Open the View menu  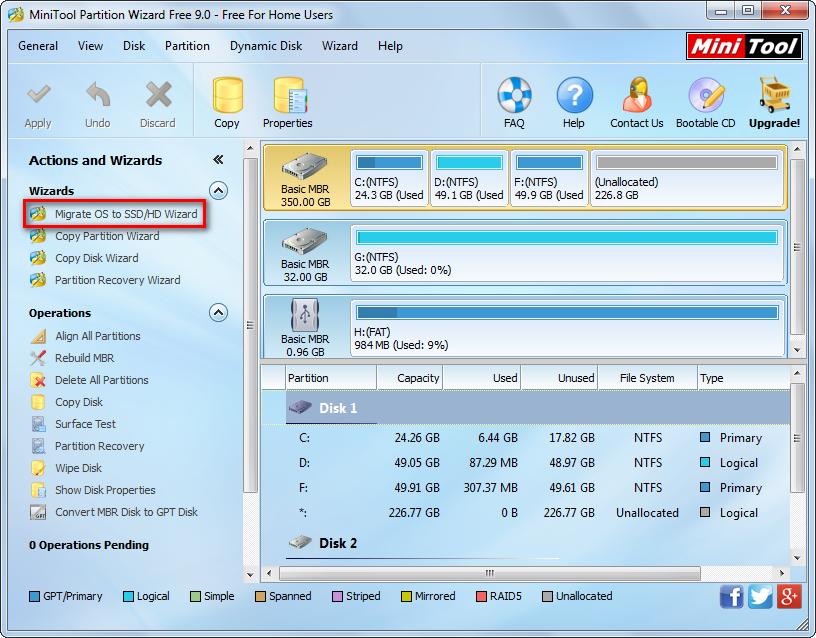[91, 46]
